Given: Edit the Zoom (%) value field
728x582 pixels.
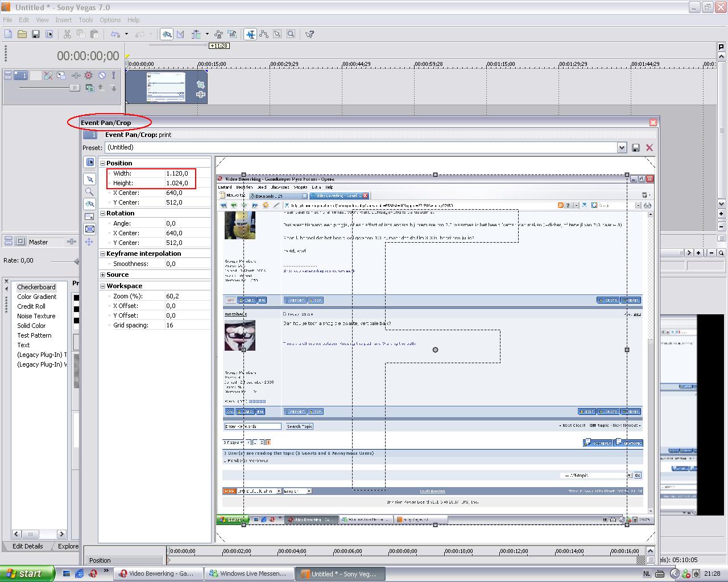Looking at the screenshot, I should 187,296.
